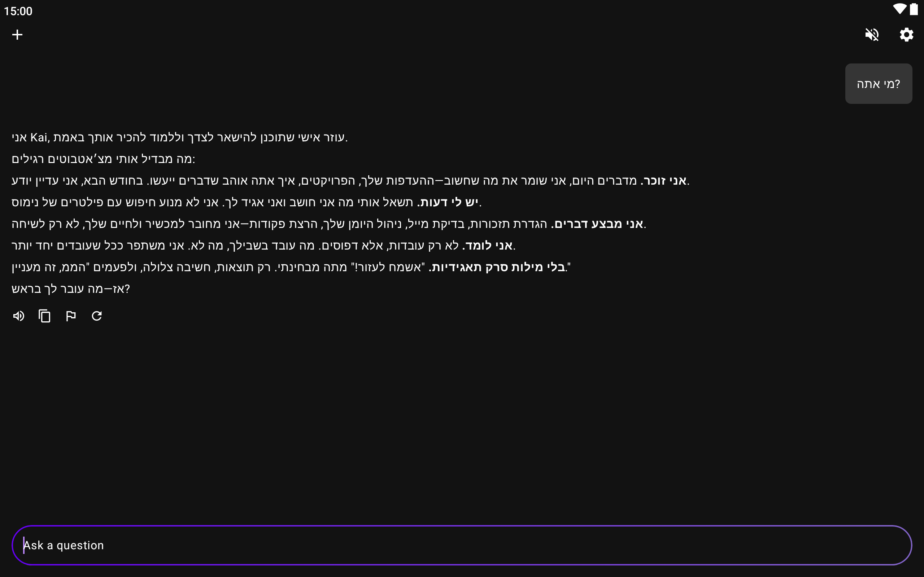Tap the Wi-Fi status icon
Viewport: 924px width, 577px height.
pos(899,9)
